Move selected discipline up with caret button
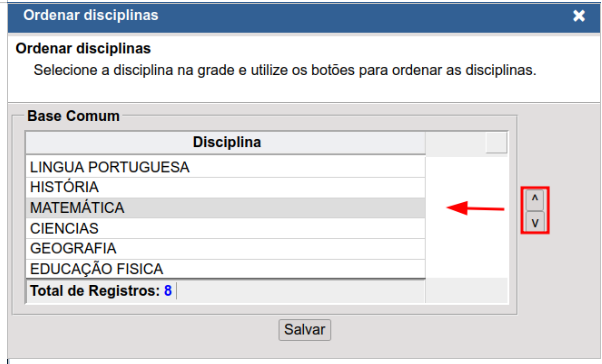The height and width of the screenshot is (364, 602). [535, 200]
